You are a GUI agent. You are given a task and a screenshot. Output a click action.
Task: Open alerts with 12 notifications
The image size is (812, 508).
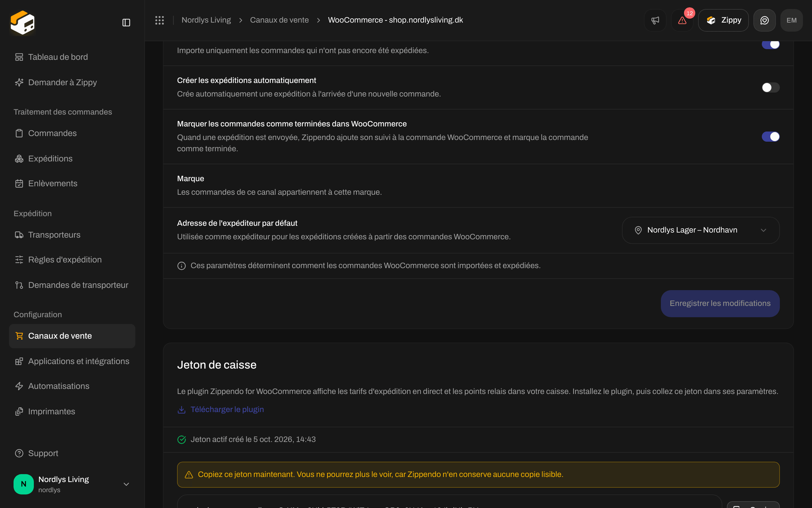682,20
